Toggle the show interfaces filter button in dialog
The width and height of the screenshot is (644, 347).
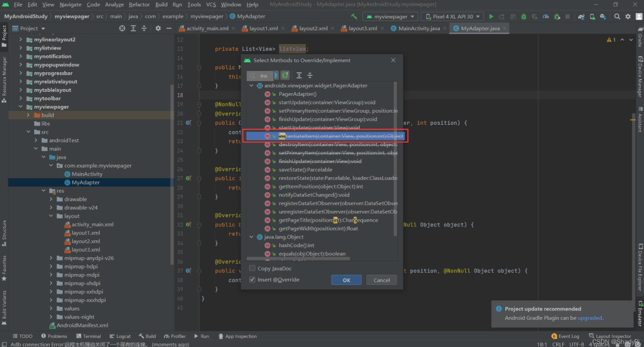click(285, 76)
